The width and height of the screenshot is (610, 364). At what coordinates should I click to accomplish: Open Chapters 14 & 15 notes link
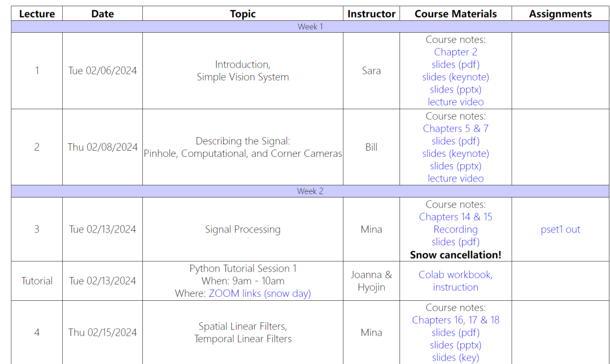[x=455, y=217]
